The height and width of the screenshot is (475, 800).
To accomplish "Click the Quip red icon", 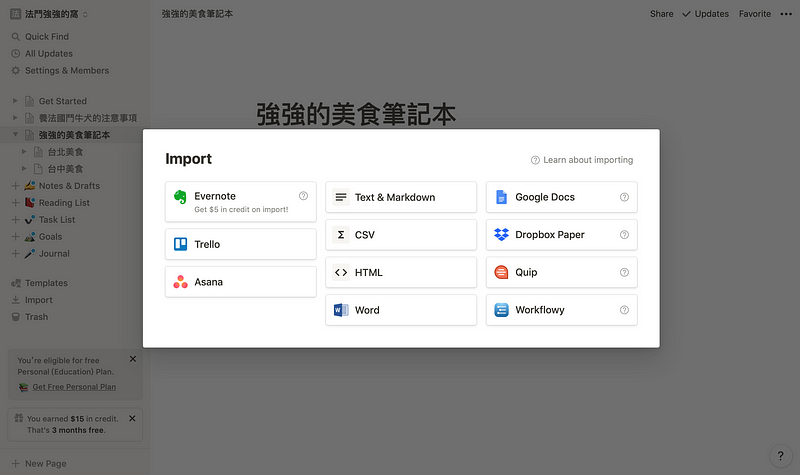I will [502, 272].
